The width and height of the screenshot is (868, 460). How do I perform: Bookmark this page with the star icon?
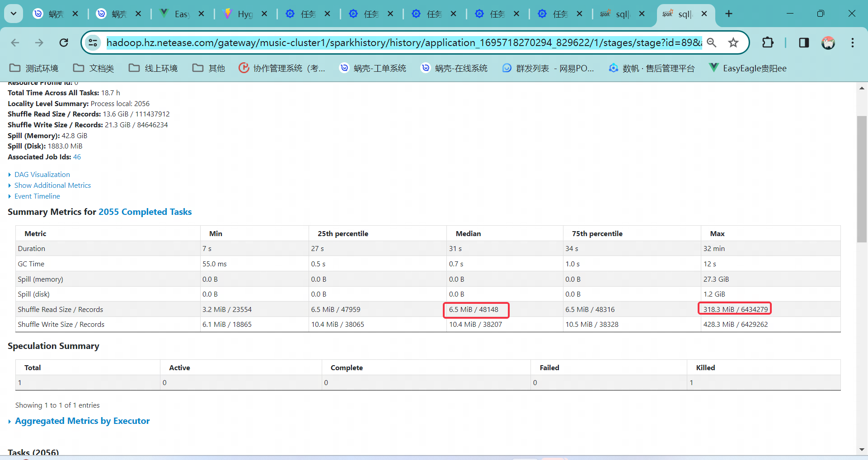click(733, 42)
